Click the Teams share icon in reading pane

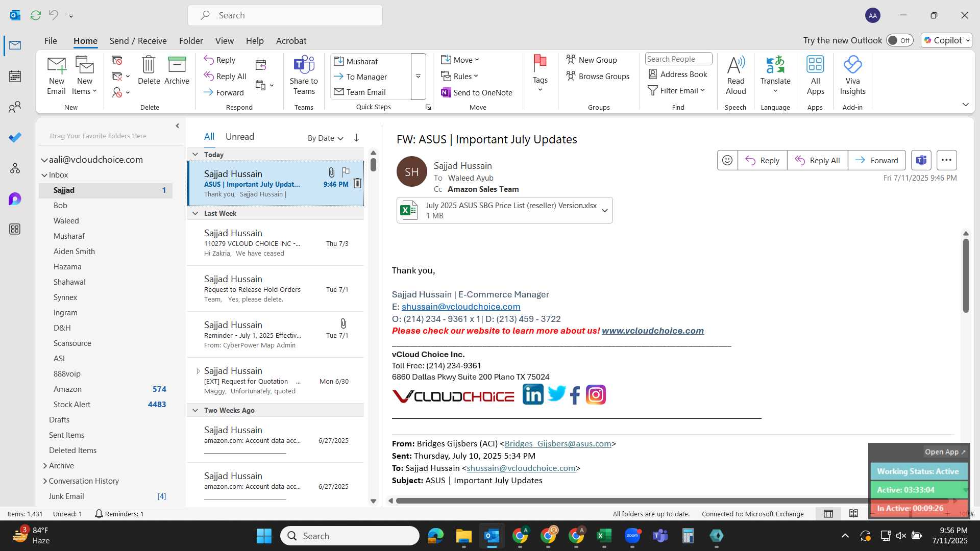coord(921,160)
